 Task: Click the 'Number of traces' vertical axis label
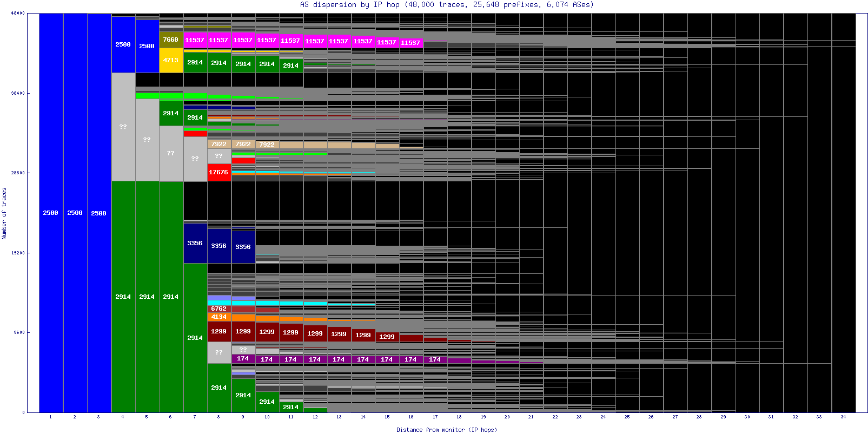tap(4, 213)
